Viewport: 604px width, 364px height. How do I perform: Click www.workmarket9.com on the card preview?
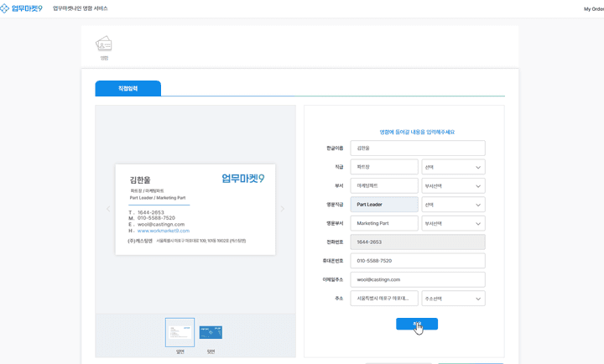[164, 231]
